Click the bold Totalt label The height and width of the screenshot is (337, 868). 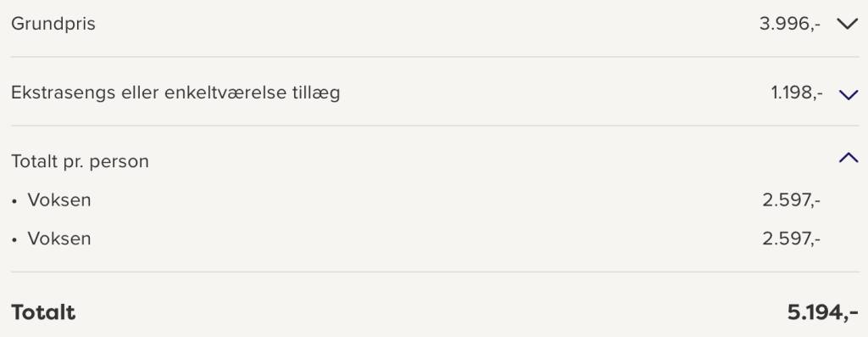pos(43,312)
